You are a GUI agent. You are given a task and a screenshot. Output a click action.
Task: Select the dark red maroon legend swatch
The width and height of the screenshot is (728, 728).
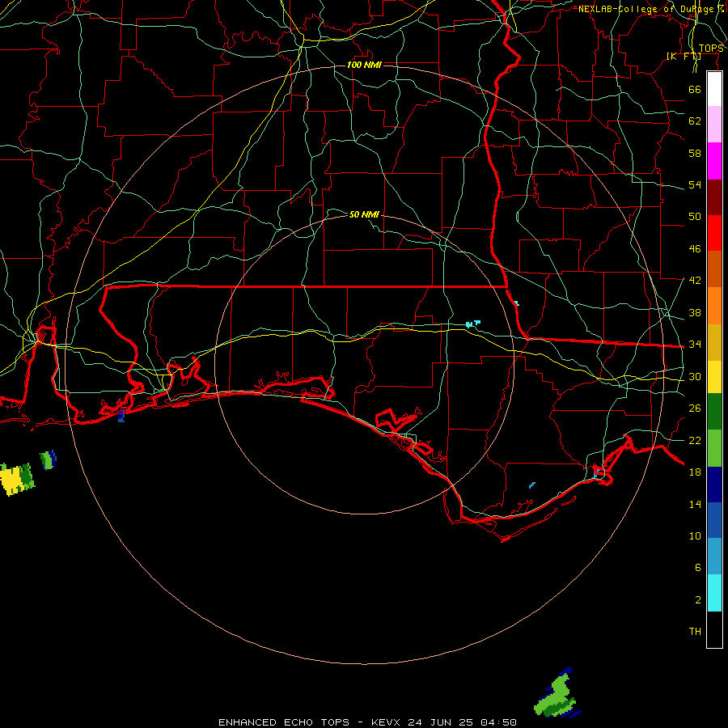tap(714, 197)
